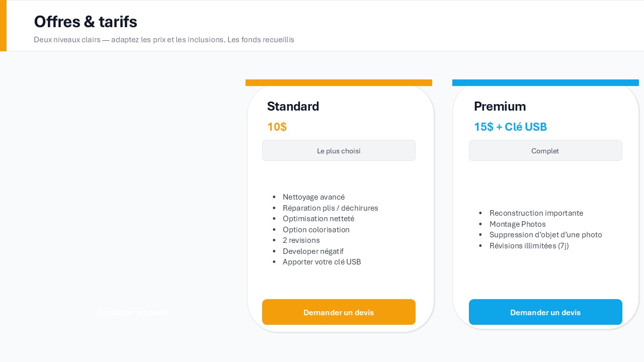Select the Premium plan heading
The height and width of the screenshot is (362, 644).
(500, 107)
